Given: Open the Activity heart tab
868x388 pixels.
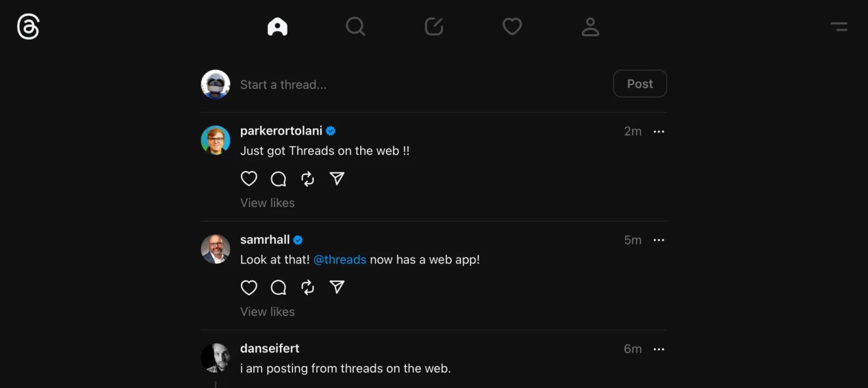Looking at the screenshot, I should (x=512, y=27).
